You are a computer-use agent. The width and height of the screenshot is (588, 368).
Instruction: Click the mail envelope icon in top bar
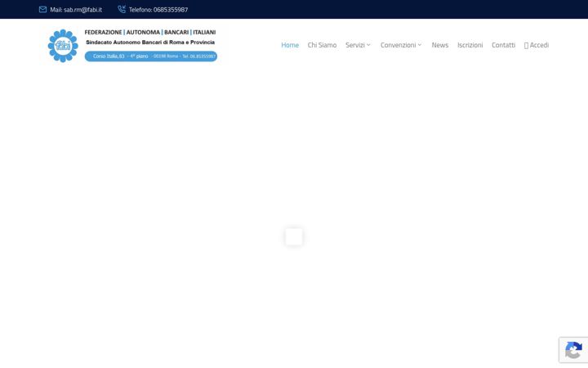coord(42,9)
